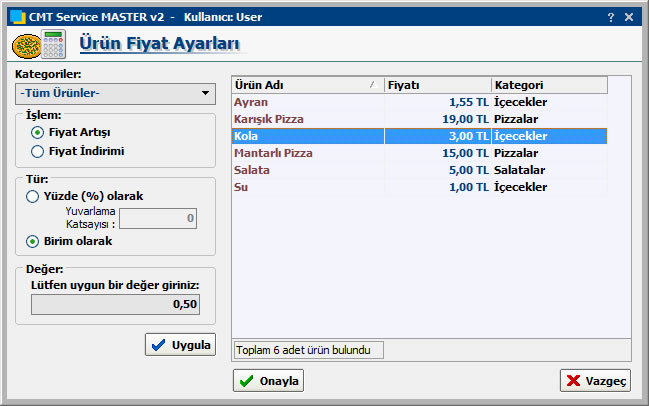Sort by Ürün Adı column header
Viewport: 649px width, 406px height.
(x=307, y=85)
